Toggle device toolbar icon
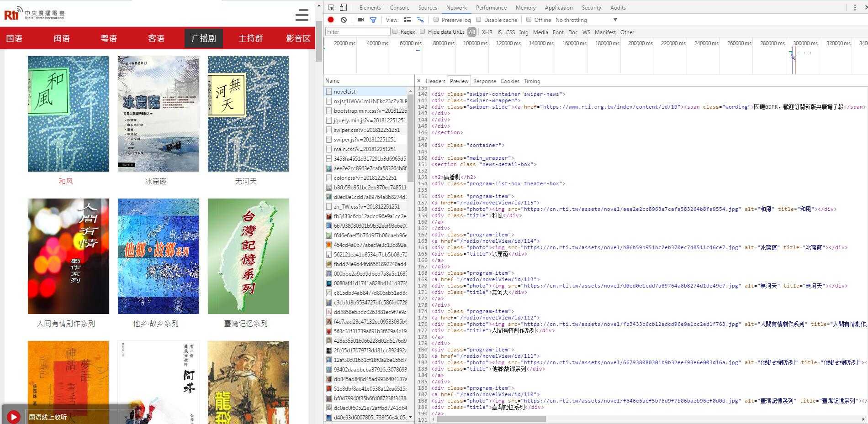 coord(344,7)
